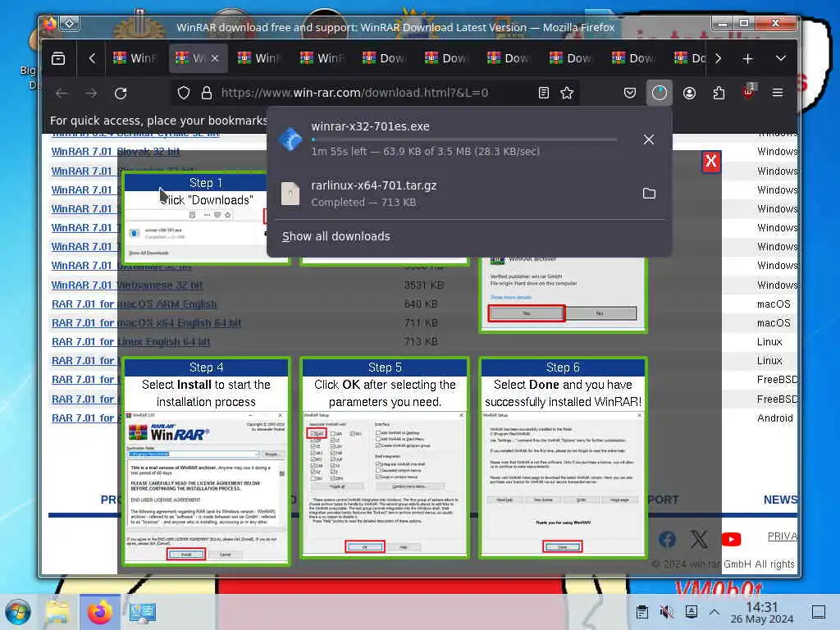Open the Firefox account menu
The image size is (840, 630).
point(689,94)
